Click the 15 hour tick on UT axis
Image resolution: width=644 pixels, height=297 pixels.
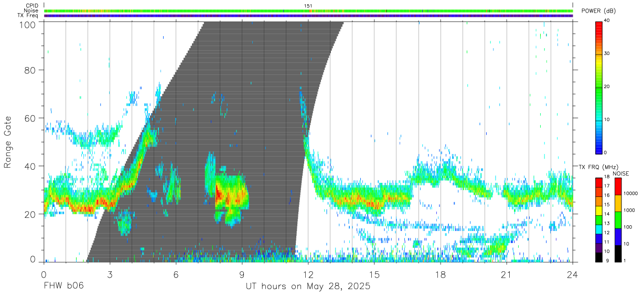pos(374,273)
